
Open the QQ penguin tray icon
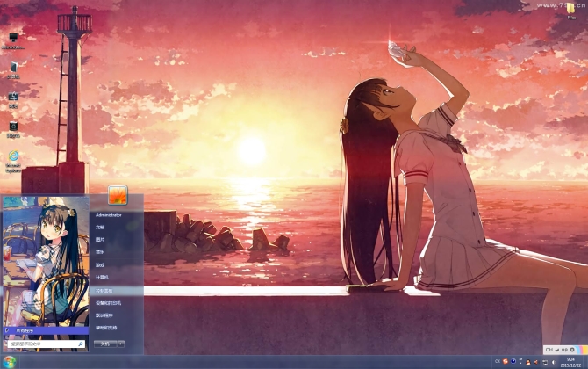click(x=528, y=362)
